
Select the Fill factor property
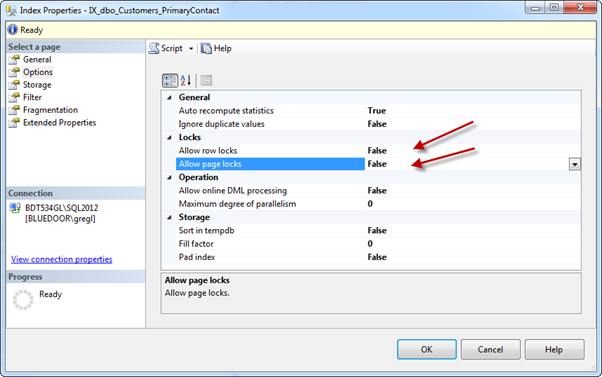[x=378, y=244]
